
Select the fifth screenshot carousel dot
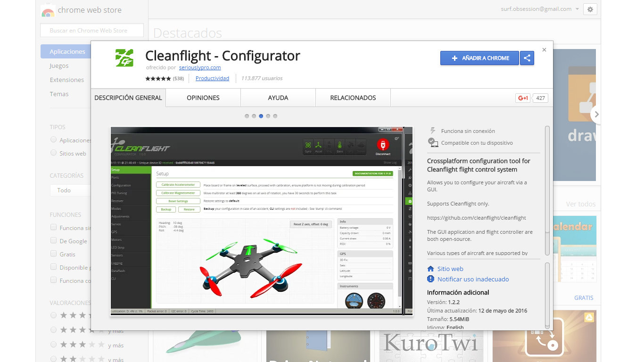[275, 116]
